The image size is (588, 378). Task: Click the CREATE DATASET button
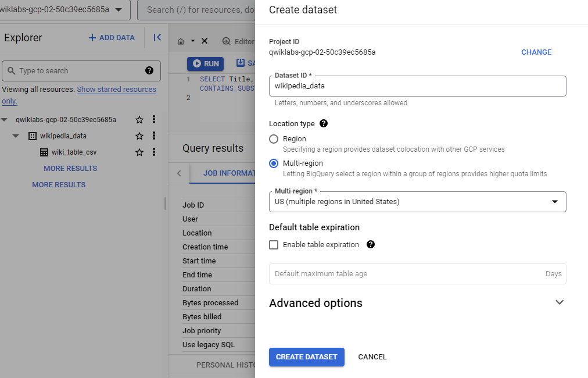tap(306, 356)
